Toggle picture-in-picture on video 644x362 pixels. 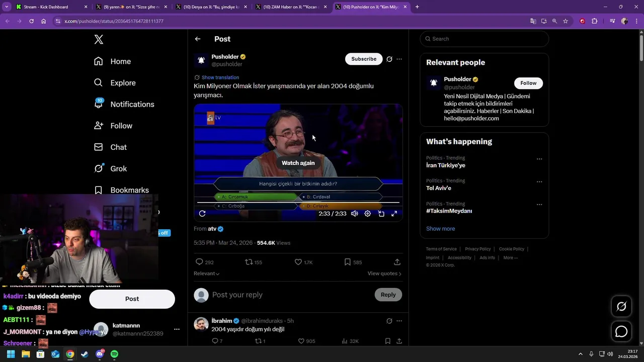click(381, 214)
